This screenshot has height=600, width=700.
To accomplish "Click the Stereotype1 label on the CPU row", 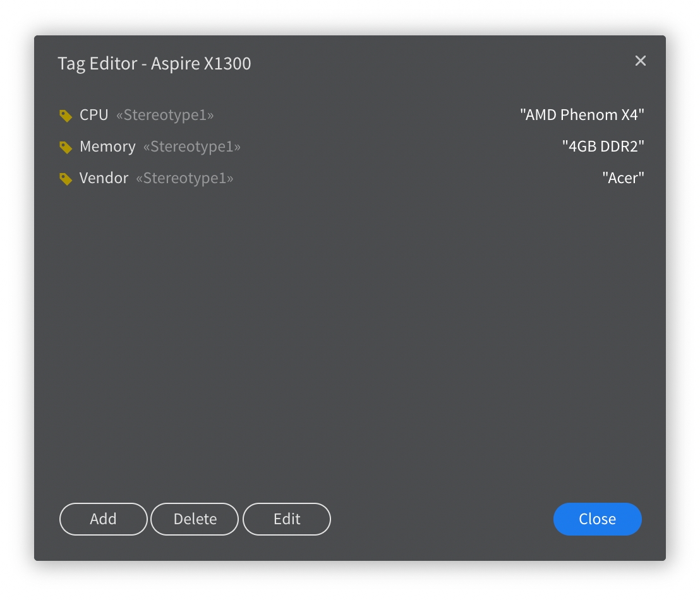I will point(165,115).
